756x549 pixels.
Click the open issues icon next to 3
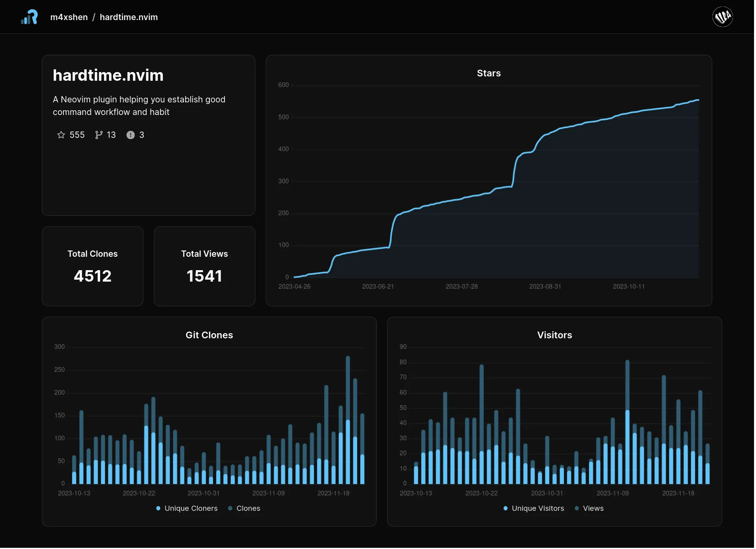(x=131, y=135)
